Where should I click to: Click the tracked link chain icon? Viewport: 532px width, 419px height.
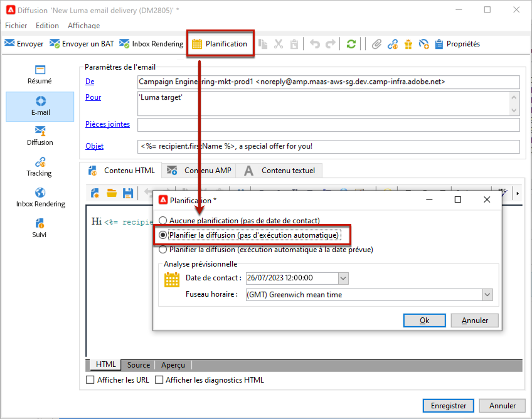click(x=393, y=44)
